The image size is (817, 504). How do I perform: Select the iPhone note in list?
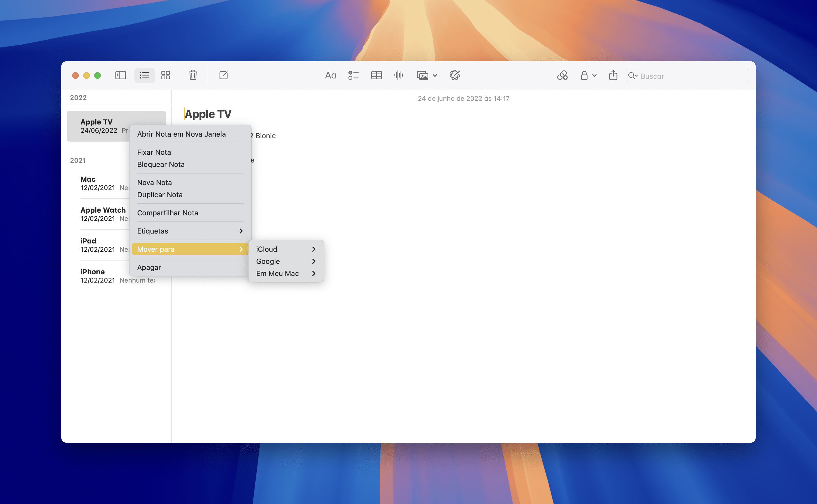pos(116,276)
